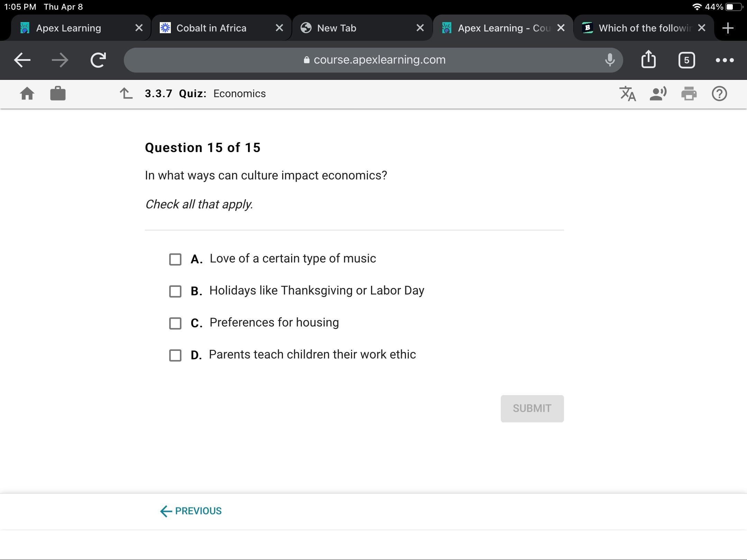Select checkbox C Preferences for housing

tap(175, 323)
